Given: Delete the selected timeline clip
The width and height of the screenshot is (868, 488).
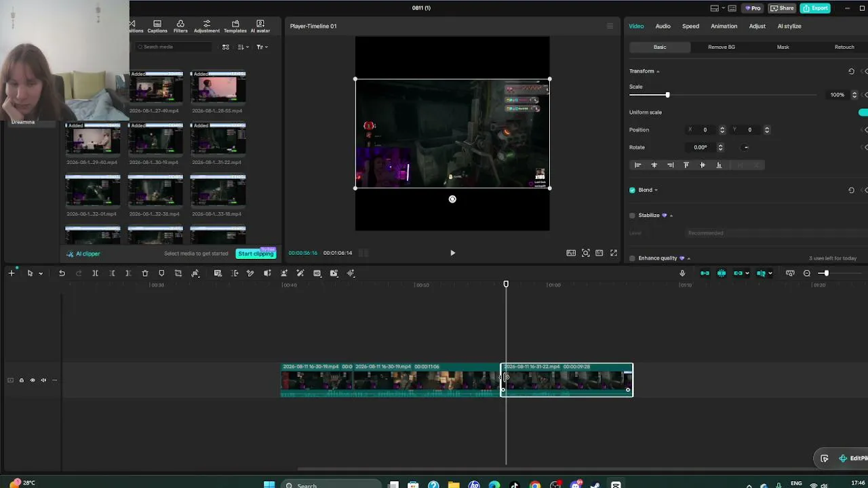Looking at the screenshot, I should (145, 273).
